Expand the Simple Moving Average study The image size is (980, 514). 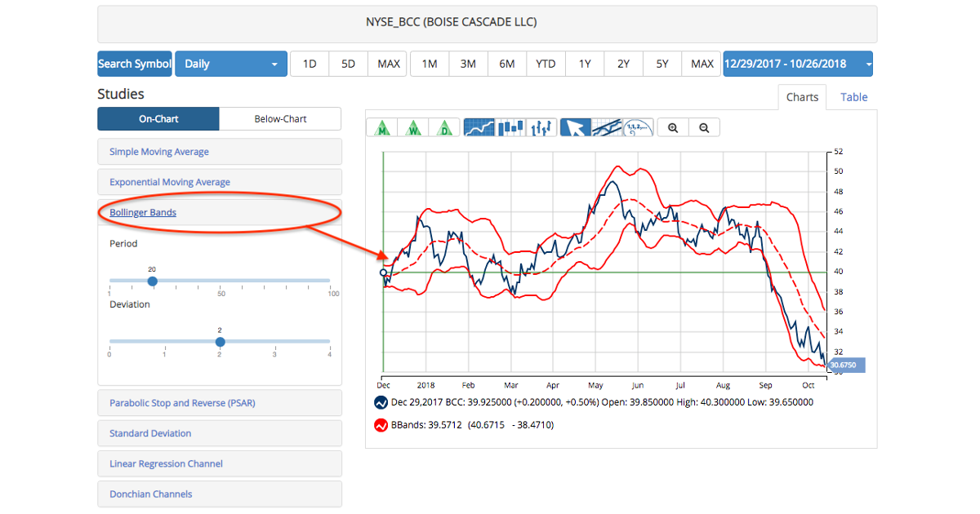(219, 152)
